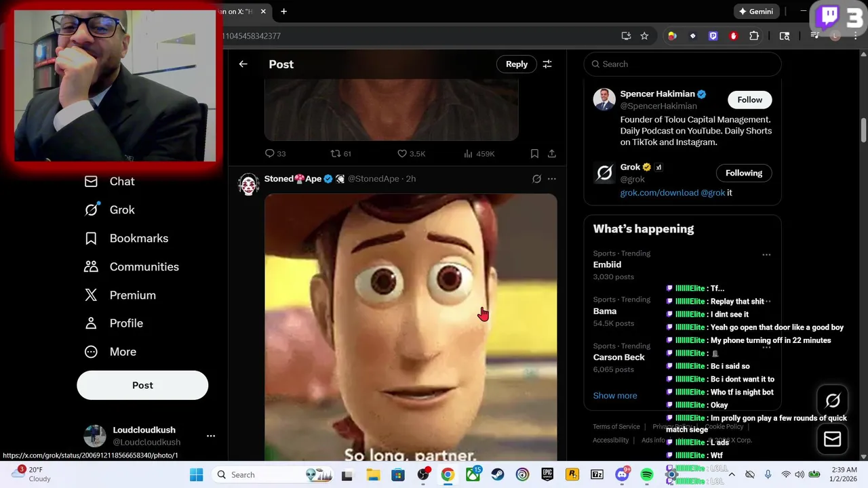Screen dimensions: 868x488
Task: Open Epic Games Launcher from taskbar
Action: point(547,474)
